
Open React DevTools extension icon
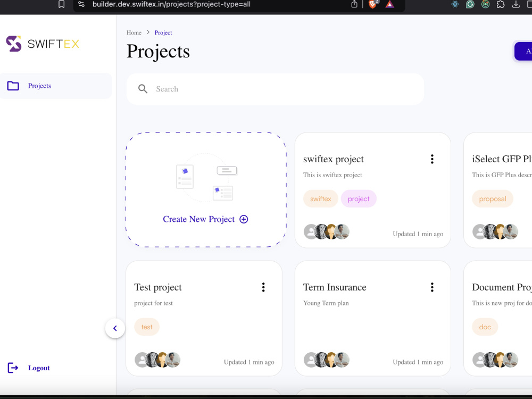coord(455,4)
